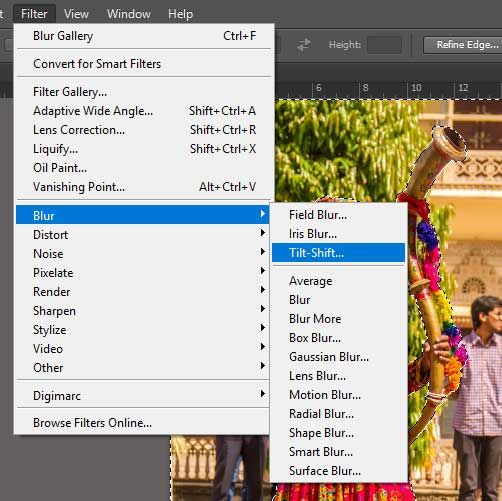Screen dimensions: 502x501
Task: Open the Blur submenu arrow
Action: tap(263, 214)
